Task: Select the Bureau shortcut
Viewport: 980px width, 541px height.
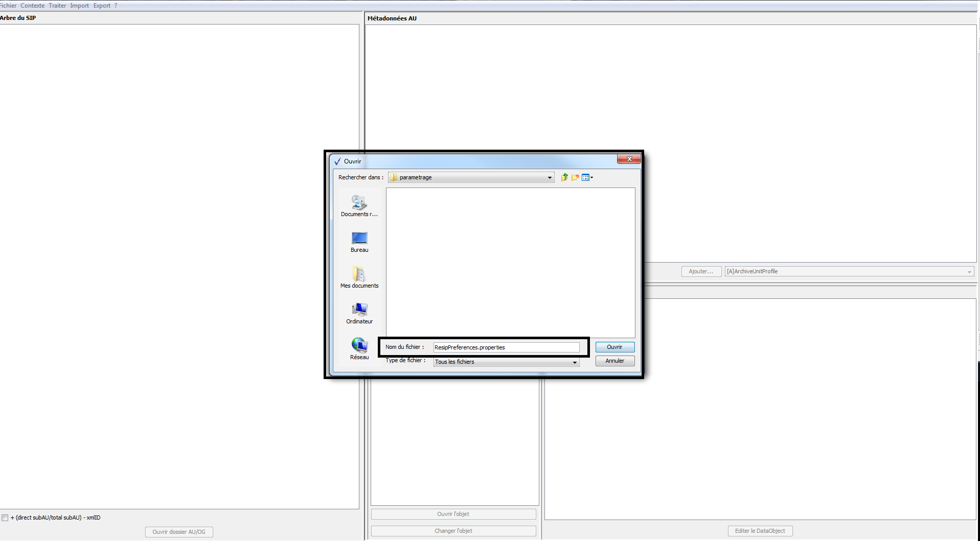Action: (x=359, y=242)
